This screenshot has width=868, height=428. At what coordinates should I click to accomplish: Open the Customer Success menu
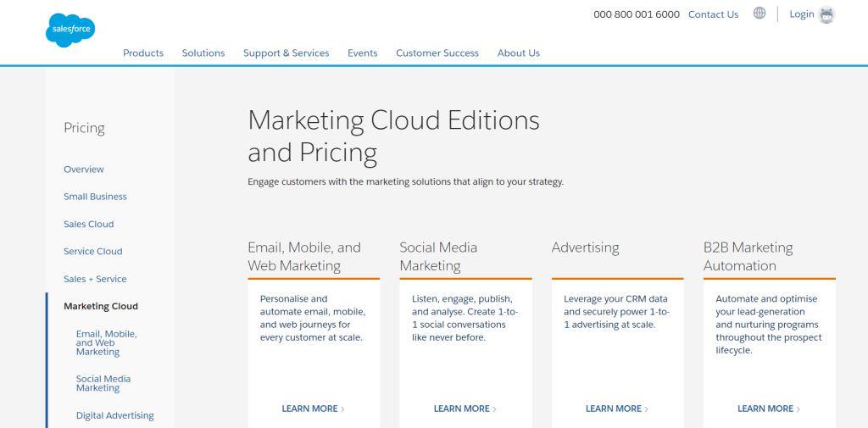[x=437, y=53]
